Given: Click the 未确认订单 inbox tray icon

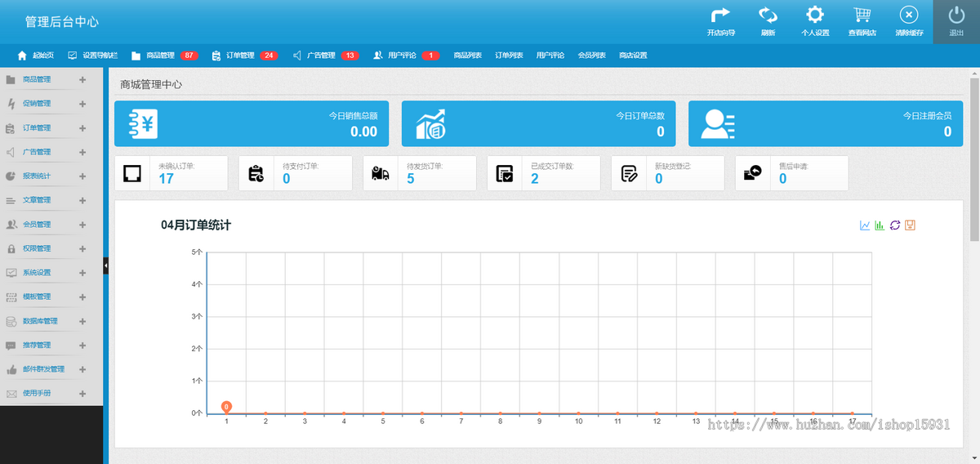Looking at the screenshot, I should tap(132, 173).
